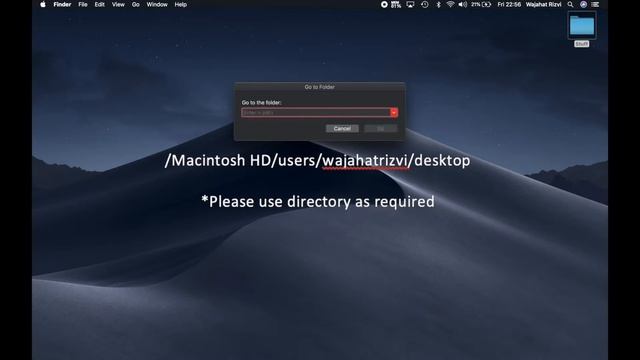The width and height of the screenshot is (640, 360).
Task: Open the View menu
Action: click(x=118, y=4)
